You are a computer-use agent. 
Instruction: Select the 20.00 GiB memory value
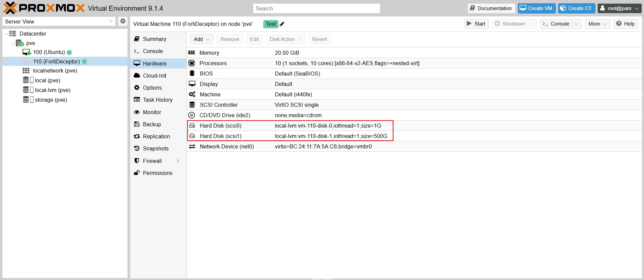pos(287,53)
